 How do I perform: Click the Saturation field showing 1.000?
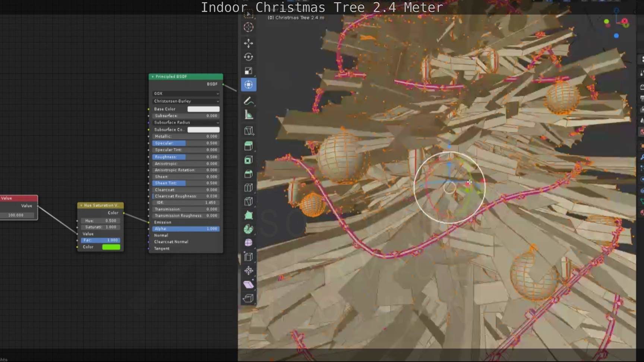101,227
